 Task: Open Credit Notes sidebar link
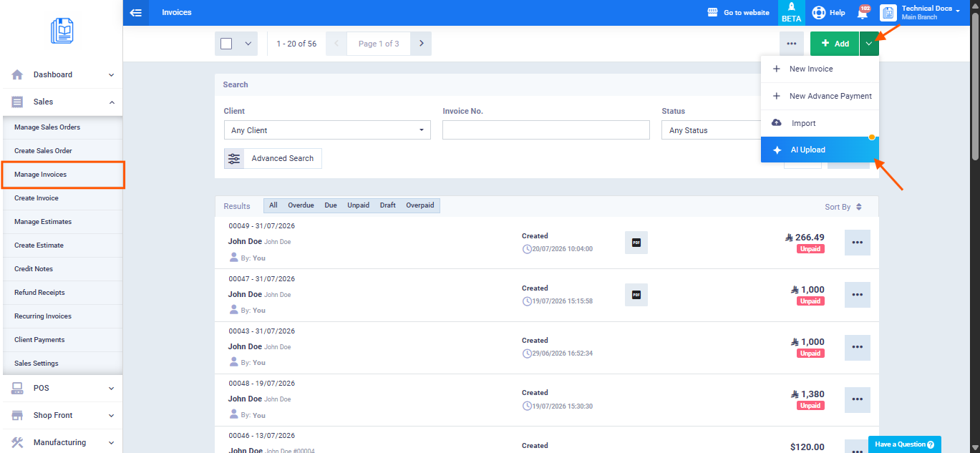click(x=62, y=269)
